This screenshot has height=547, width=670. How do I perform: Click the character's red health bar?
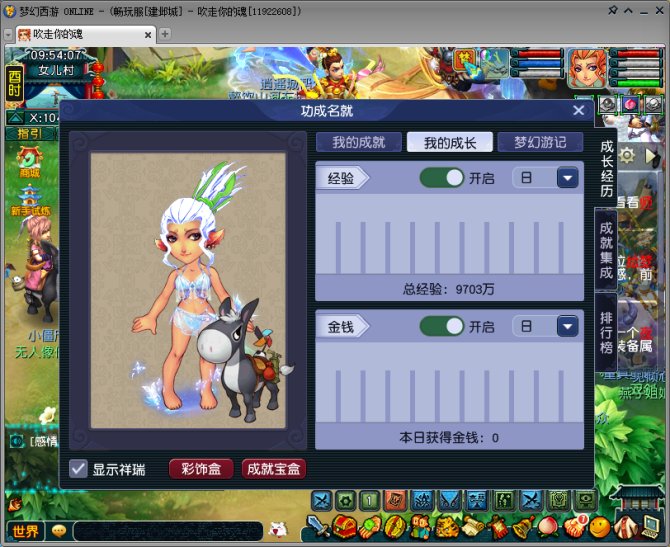point(636,53)
